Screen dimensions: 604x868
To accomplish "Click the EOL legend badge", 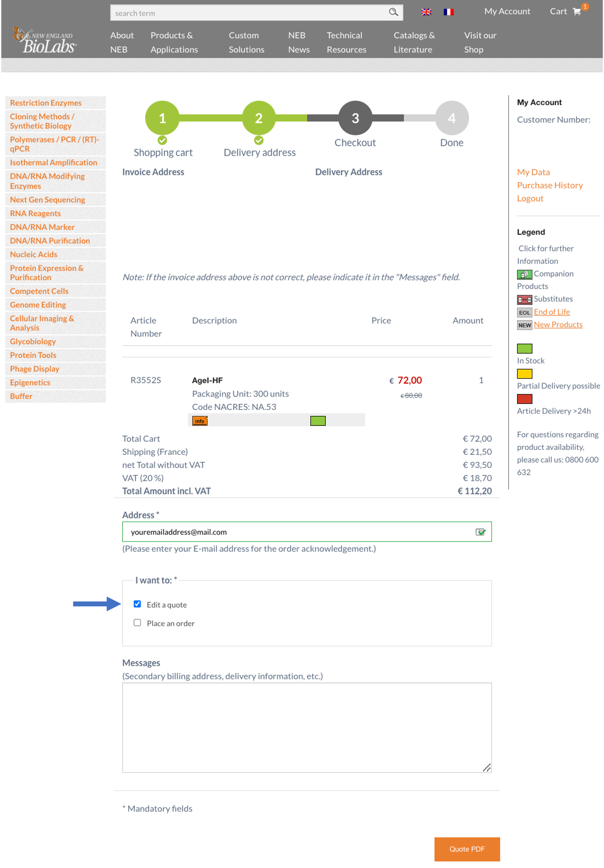I will (x=524, y=312).
